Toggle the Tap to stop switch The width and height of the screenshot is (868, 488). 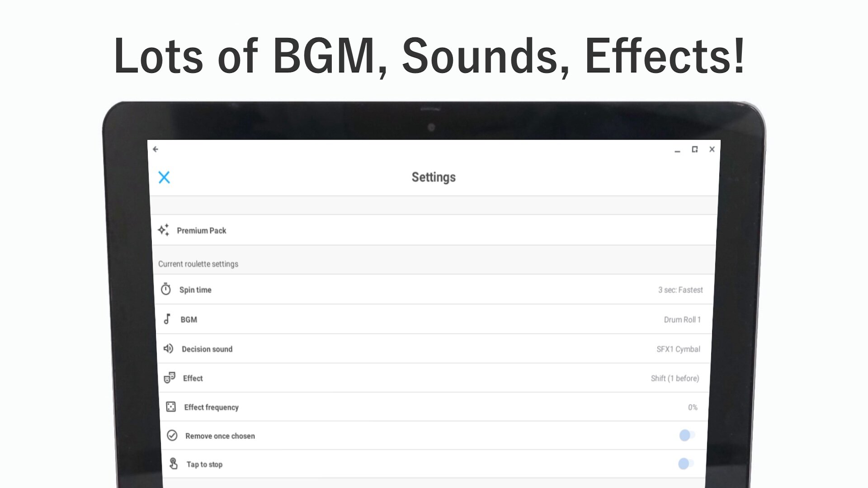point(685,464)
